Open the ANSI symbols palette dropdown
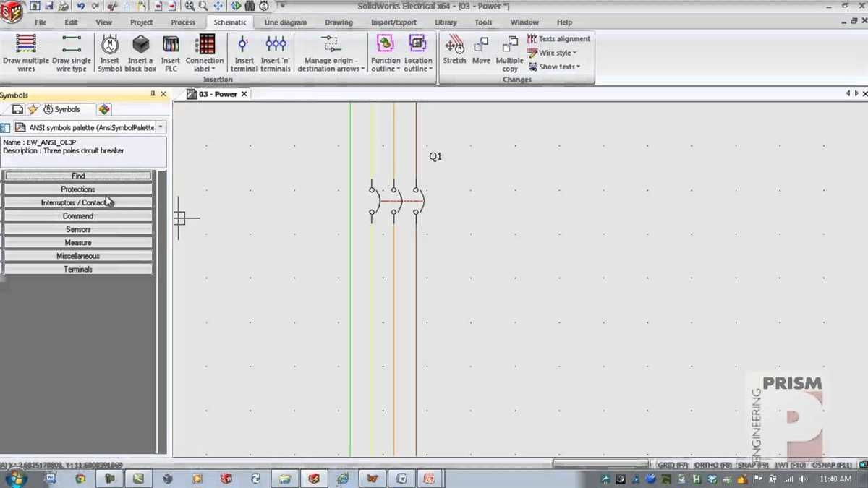868x488 pixels. pos(161,127)
